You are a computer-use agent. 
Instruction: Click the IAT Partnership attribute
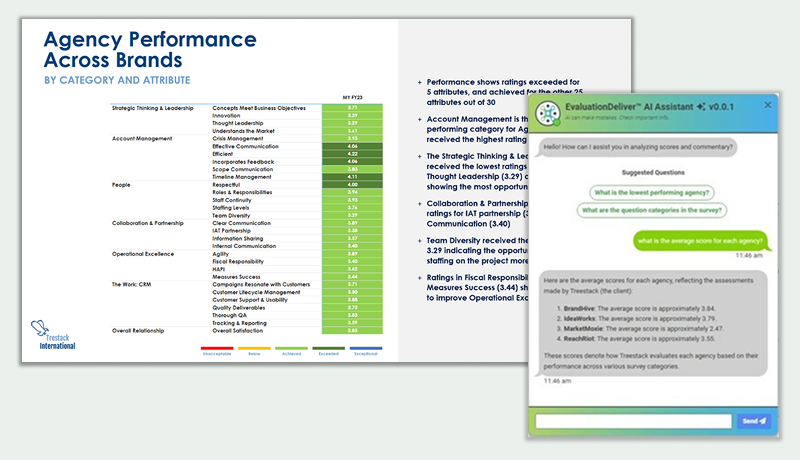232,231
